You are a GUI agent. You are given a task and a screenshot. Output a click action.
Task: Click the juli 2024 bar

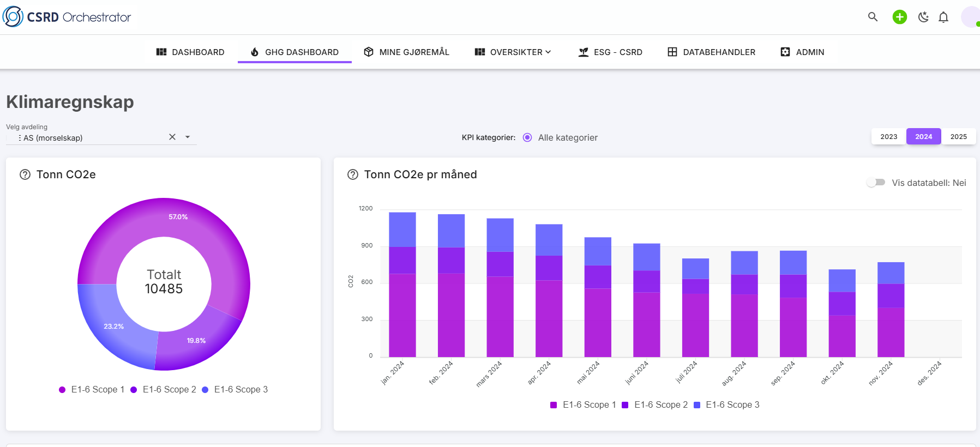pyautogui.click(x=695, y=307)
